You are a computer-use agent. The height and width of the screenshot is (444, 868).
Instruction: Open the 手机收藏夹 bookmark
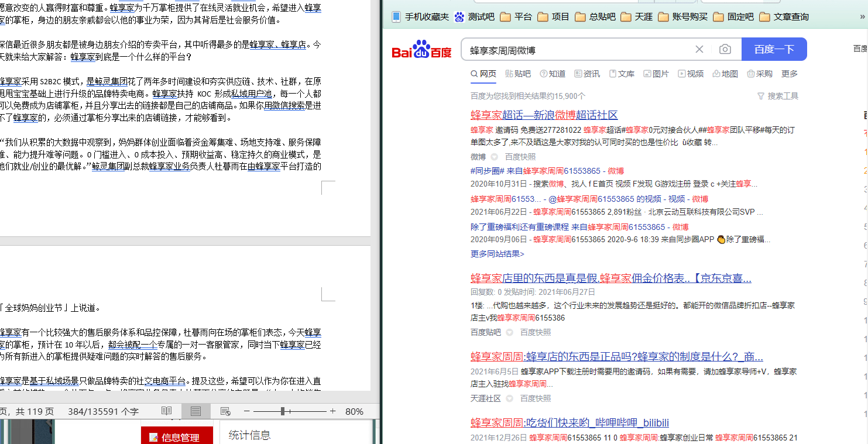420,16
